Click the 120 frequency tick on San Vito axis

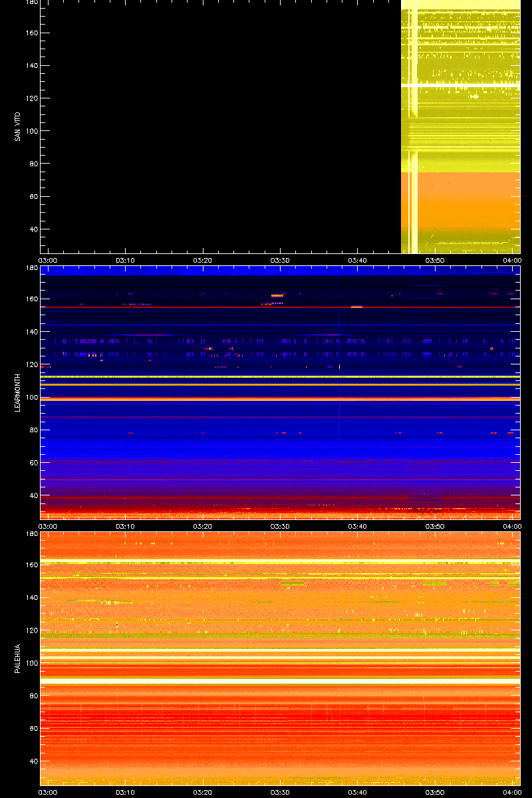(31, 98)
